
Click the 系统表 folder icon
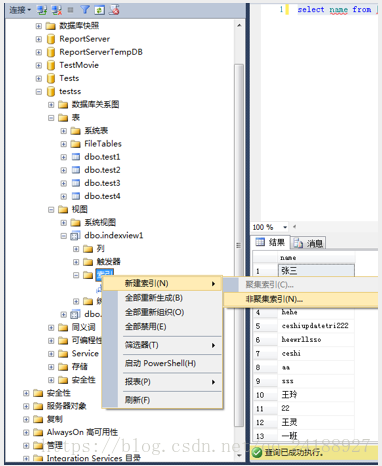(x=76, y=131)
